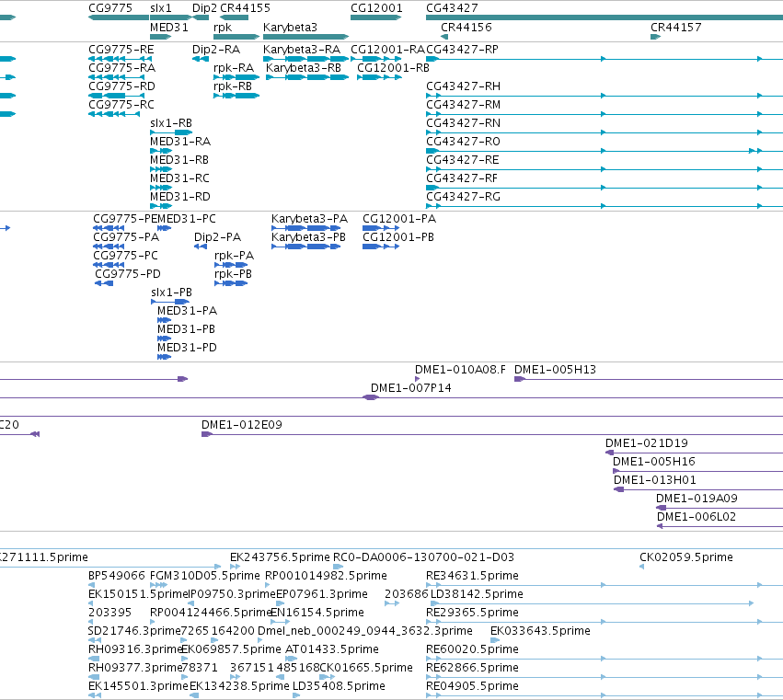This screenshot has width=783, height=700.
Task: Select the CR44155 gene label
Action: (245, 8)
